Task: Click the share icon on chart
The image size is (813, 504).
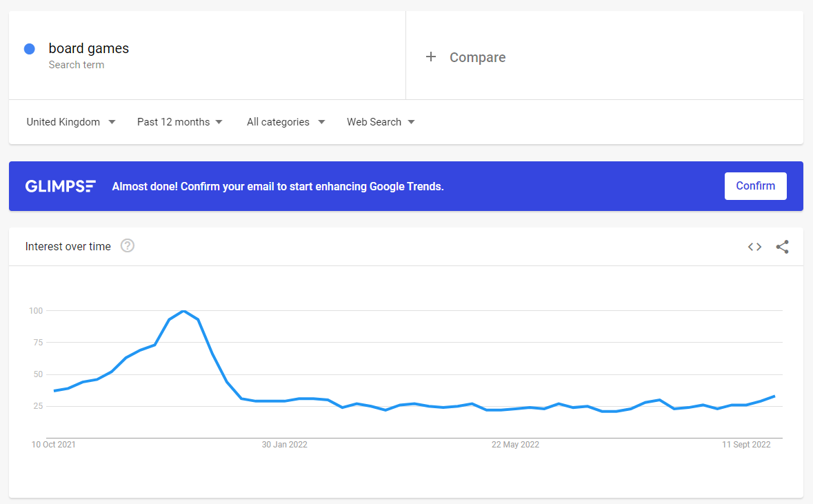Action: (782, 247)
